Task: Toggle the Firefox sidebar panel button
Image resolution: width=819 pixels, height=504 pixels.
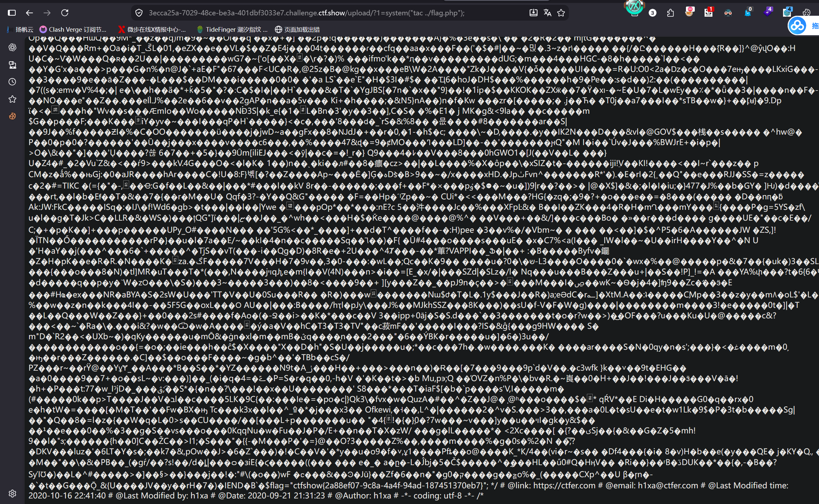Action: [12, 13]
